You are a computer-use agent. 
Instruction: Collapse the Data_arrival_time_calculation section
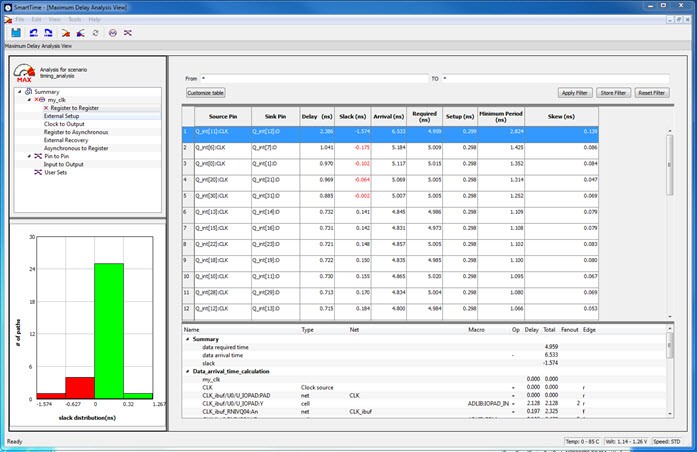pyautogui.click(x=187, y=371)
